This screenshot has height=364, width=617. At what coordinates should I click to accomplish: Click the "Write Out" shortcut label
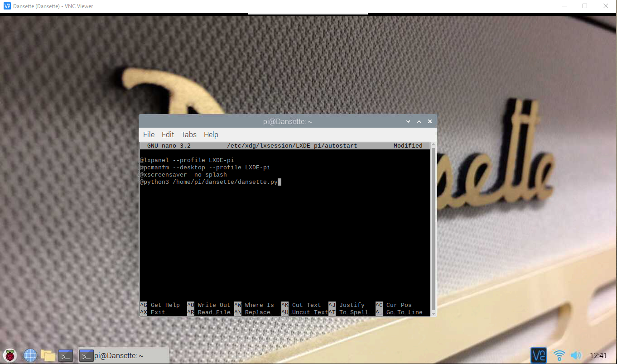(x=214, y=305)
